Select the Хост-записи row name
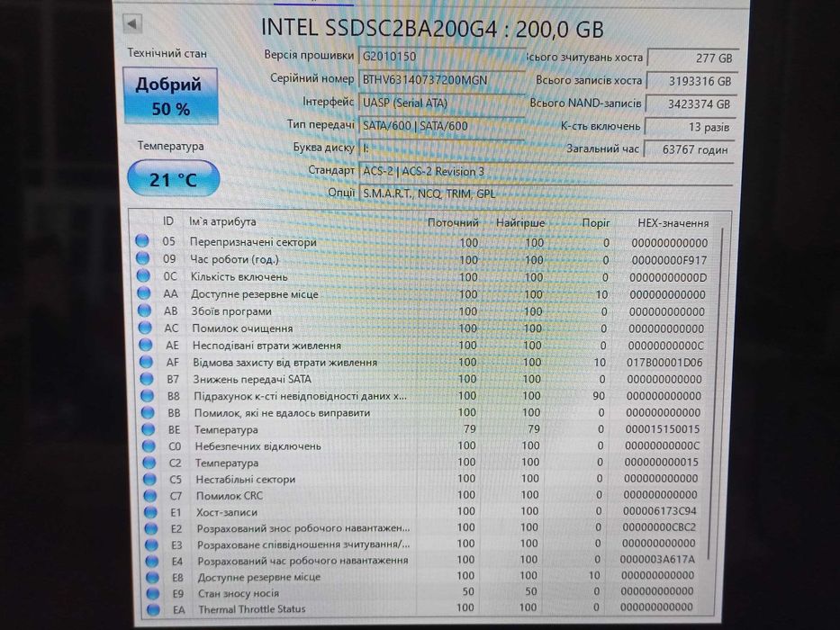 pyautogui.click(x=227, y=513)
